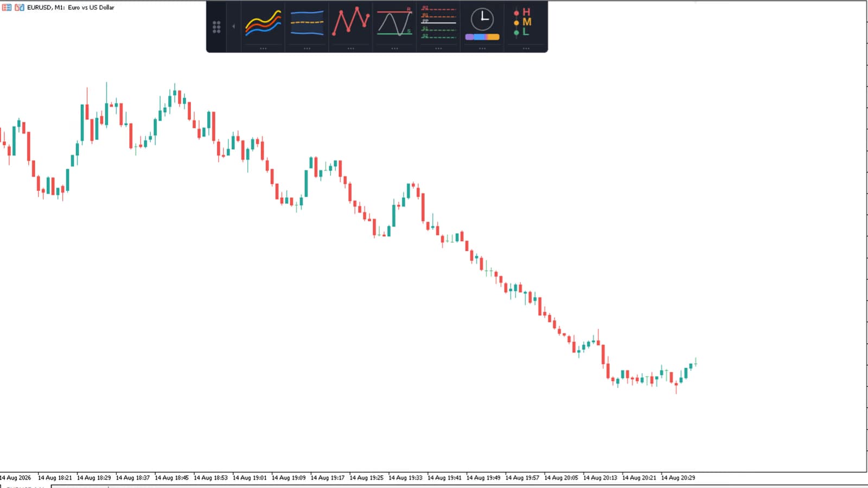This screenshot has width=868, height=488.
Task: Select the H M L levels indicator
Action: (x=524, y=22)
